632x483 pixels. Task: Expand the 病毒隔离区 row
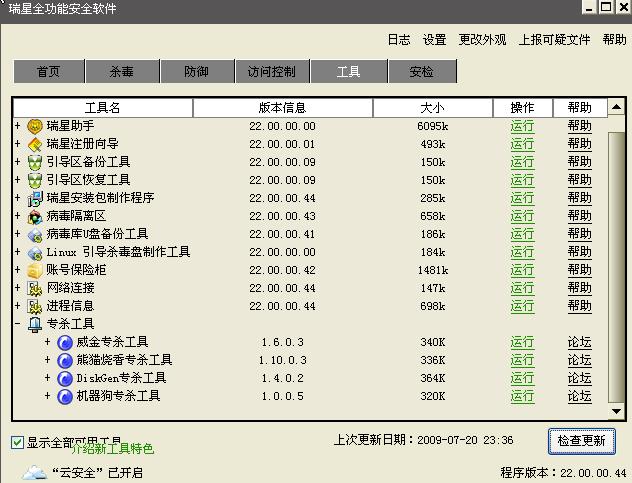(x=17, y=215)
